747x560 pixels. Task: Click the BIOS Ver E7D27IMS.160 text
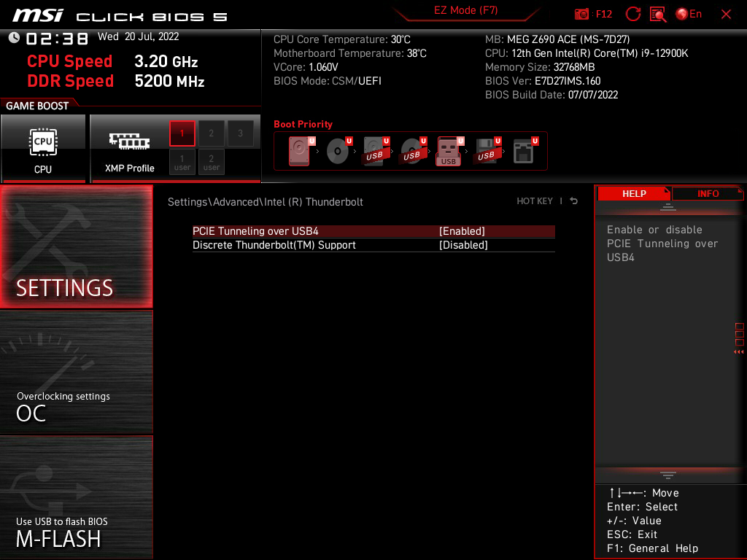pos(543,81)
